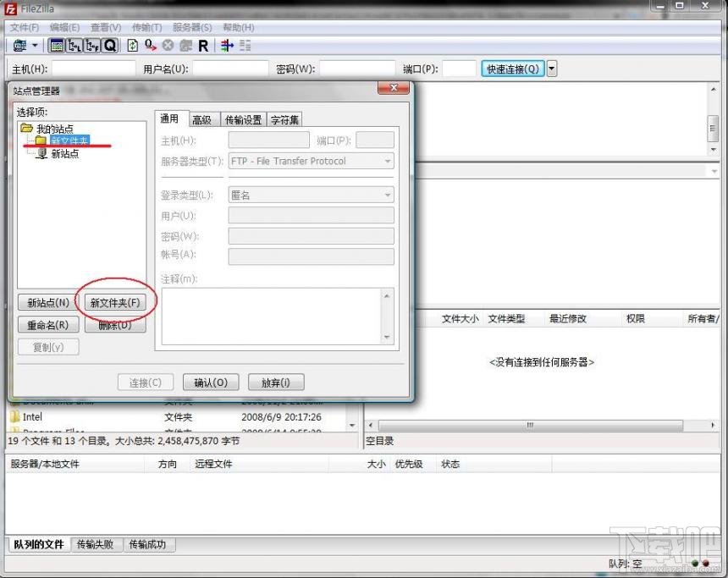Switch to the 传输设置 tab
Image resolution: width=728 pixels, height=578 pixels.
point(244,120)
